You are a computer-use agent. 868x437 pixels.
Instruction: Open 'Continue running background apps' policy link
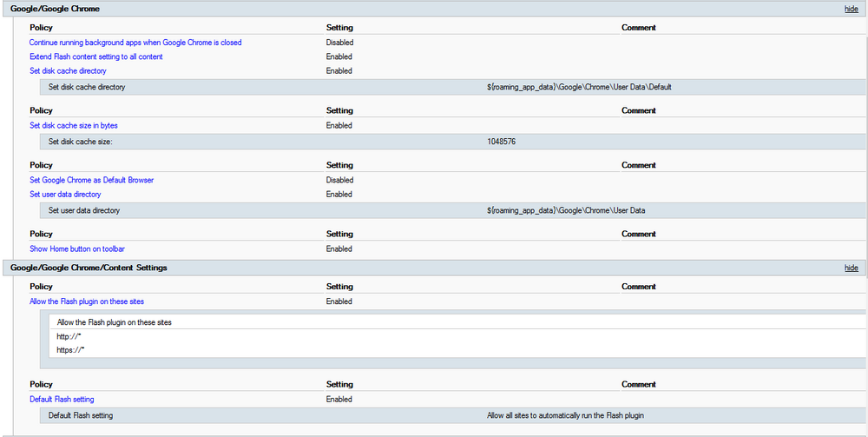point(135,42)
